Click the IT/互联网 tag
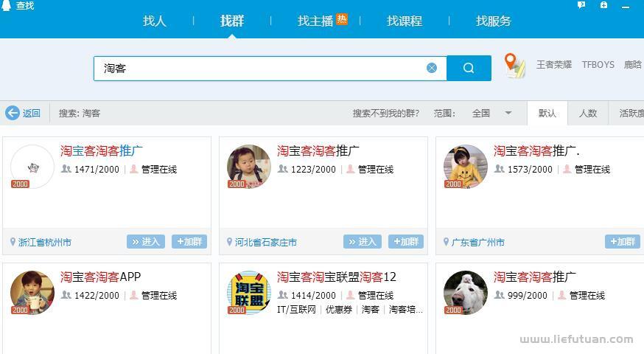 (296, 309)
